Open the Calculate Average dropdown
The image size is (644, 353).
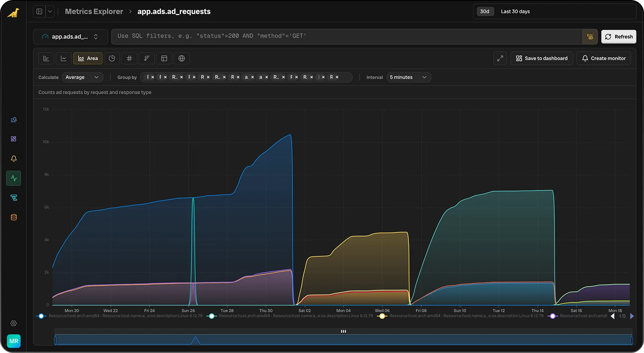82,77
